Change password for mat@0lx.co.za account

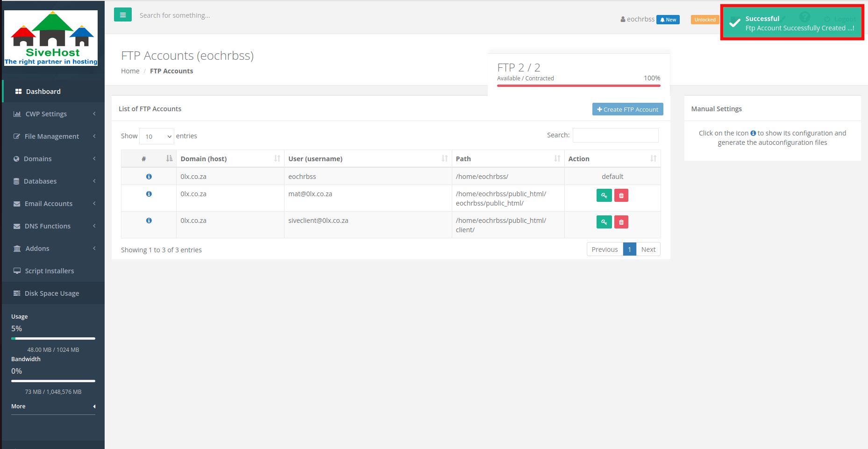(604, 195)
